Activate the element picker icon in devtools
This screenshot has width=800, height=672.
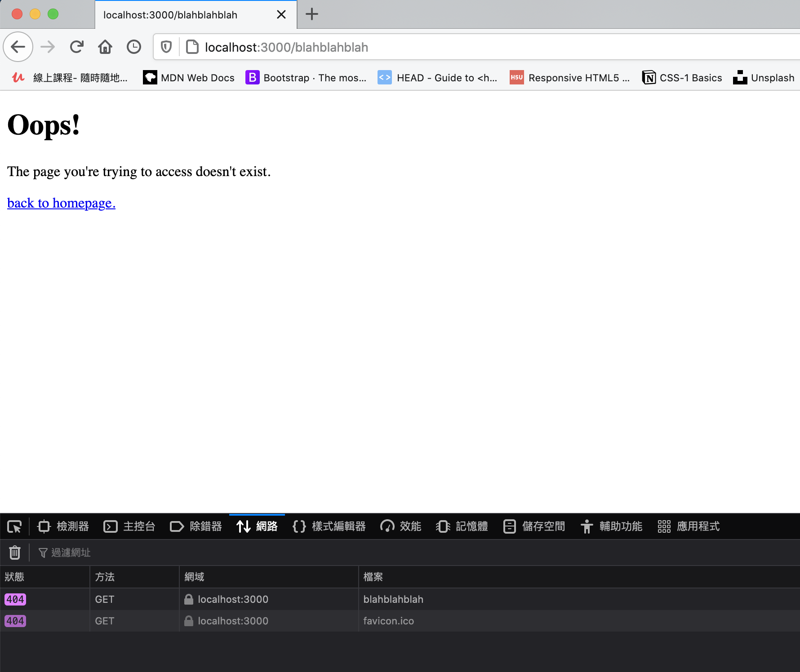(x=14, y=526)
